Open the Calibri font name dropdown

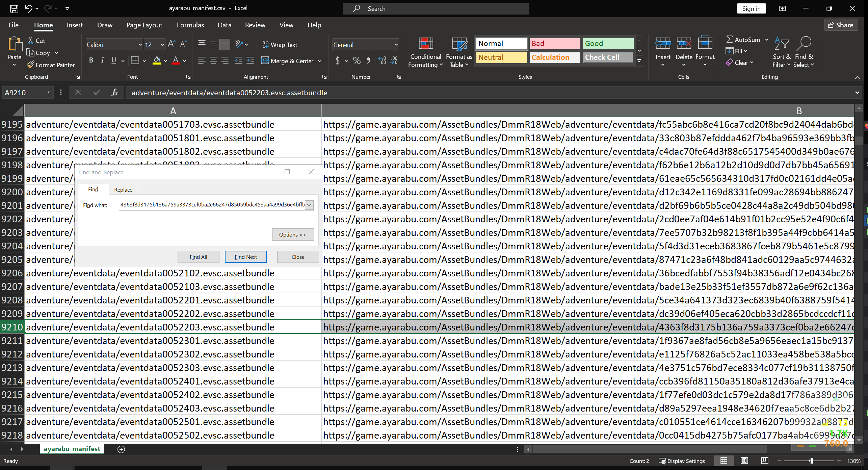[x=140, y=45]
